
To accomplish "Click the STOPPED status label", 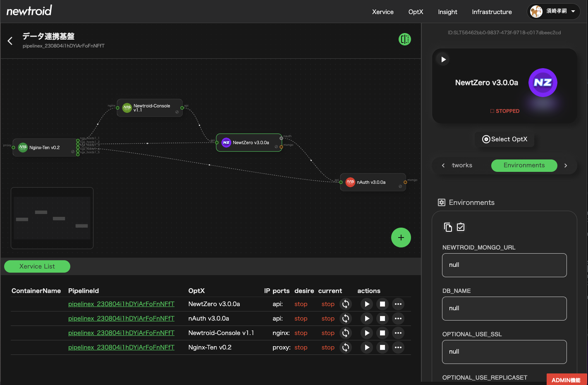I will tap(505, 111).
